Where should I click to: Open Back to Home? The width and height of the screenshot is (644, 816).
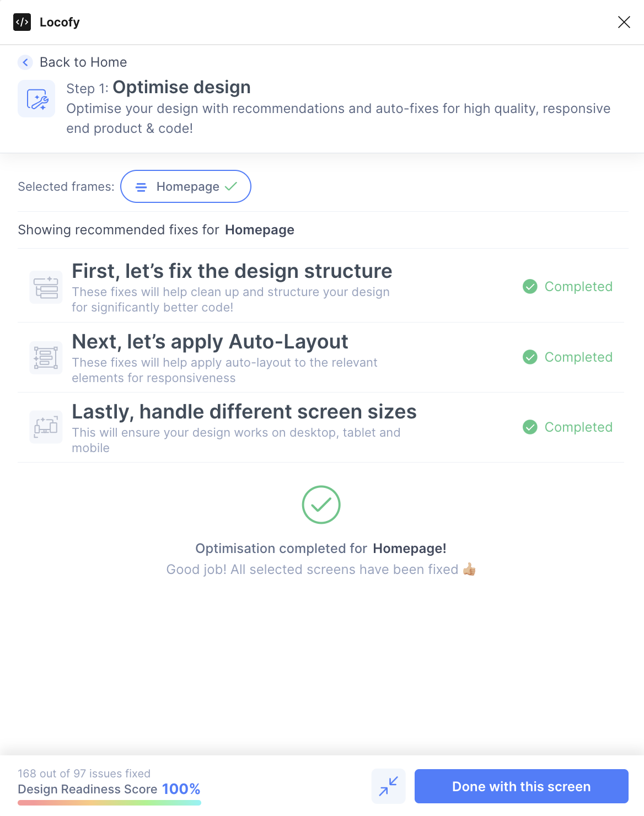pyautogui.click(x=83, y=62)
